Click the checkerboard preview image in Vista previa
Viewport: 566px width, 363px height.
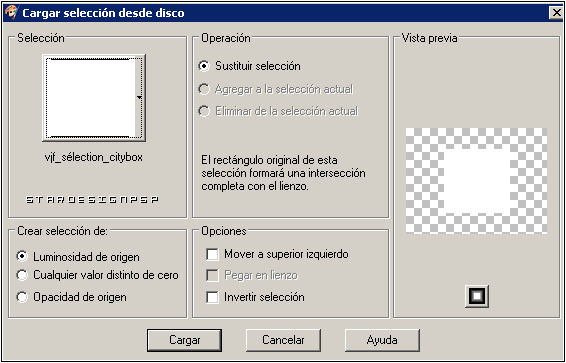point(476,181)
